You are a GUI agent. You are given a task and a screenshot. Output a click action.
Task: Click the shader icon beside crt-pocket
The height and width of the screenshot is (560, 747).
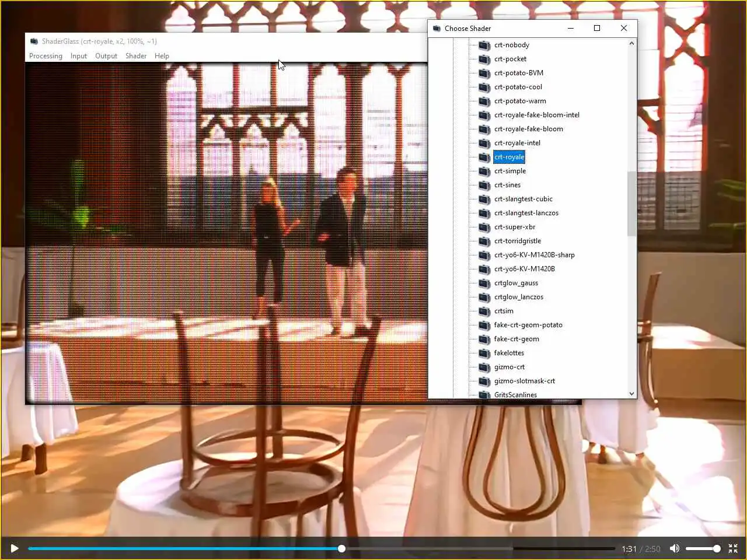pyautogui.click(x=484, y=59)
